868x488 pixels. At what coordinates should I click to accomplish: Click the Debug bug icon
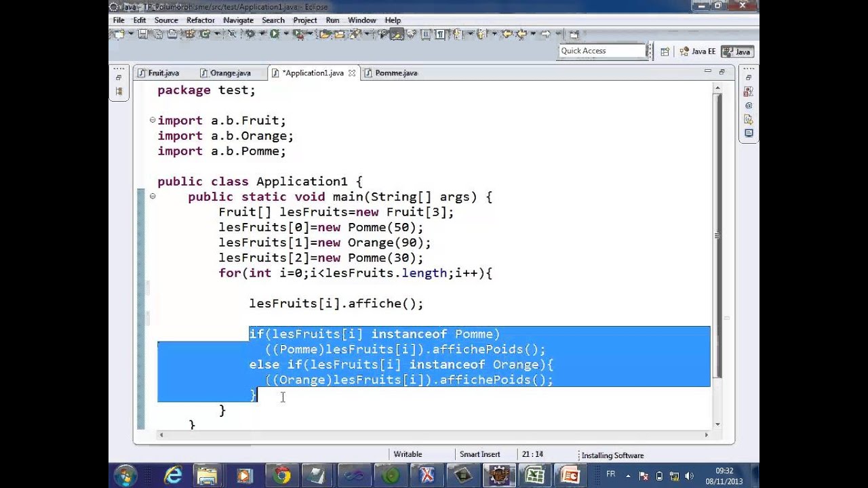(250, 34)
